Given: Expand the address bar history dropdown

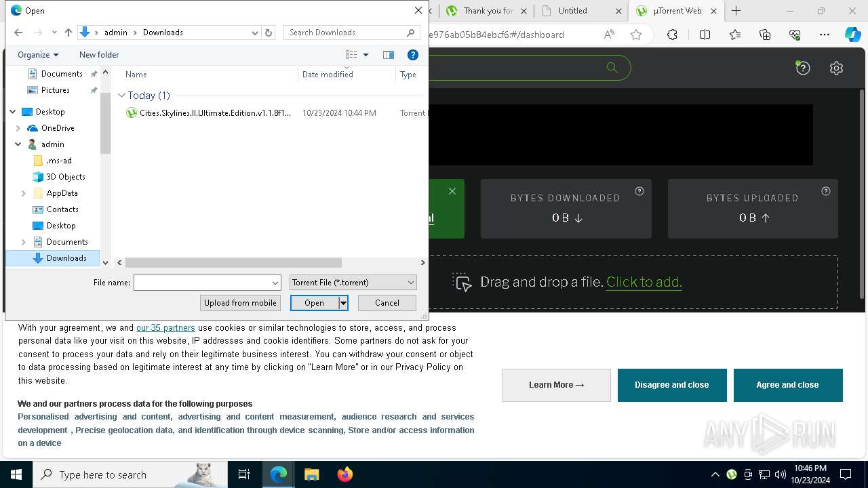Looking at the screenshot, I should [255, 33].
